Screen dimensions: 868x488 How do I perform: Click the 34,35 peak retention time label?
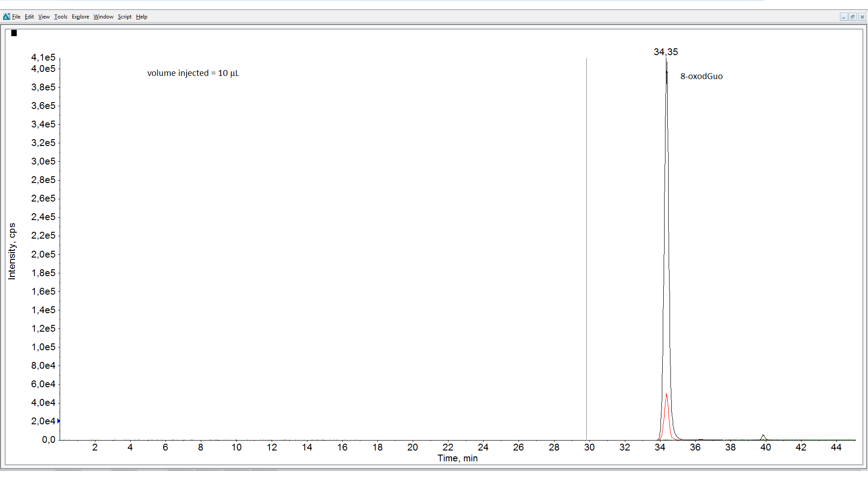point(665,52)
